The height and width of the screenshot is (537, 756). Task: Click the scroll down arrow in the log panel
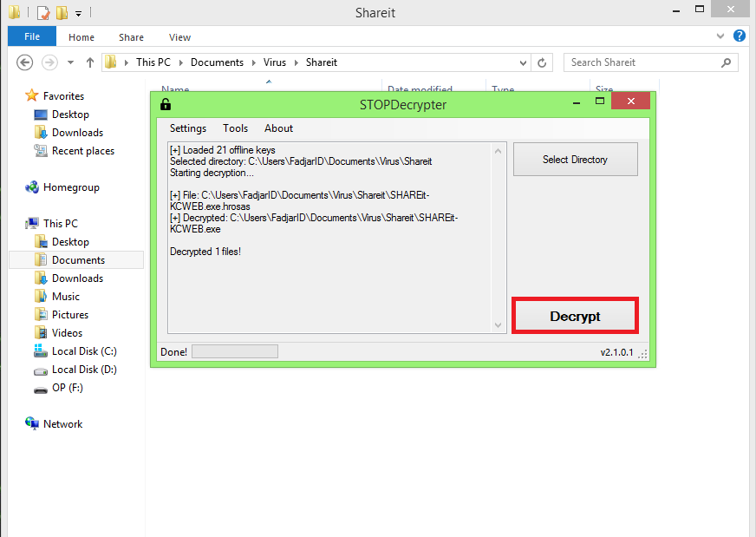click(x=498, y=325)
